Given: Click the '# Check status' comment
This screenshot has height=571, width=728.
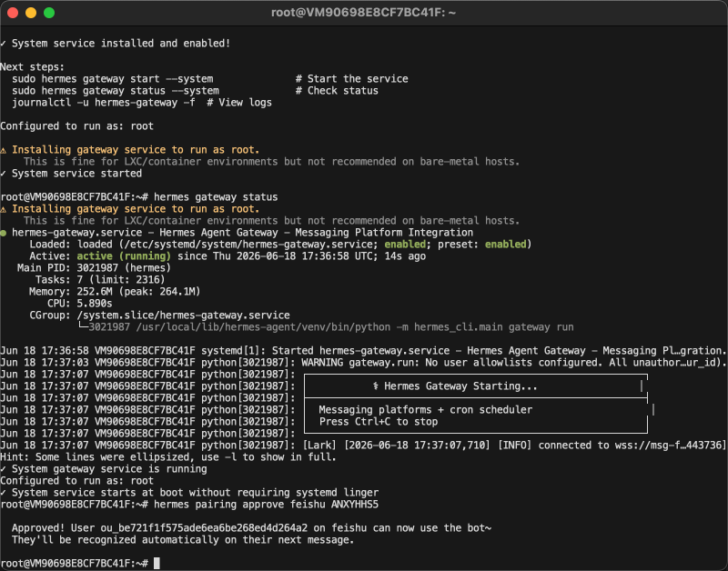Looking at the screenshot, I should click(x=337, y=90).
